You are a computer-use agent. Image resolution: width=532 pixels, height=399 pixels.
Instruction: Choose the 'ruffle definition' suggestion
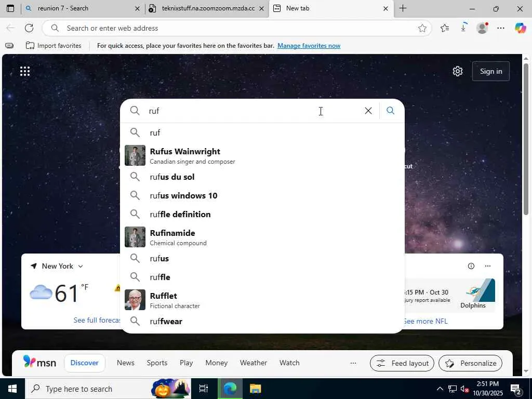pos(262,214)
